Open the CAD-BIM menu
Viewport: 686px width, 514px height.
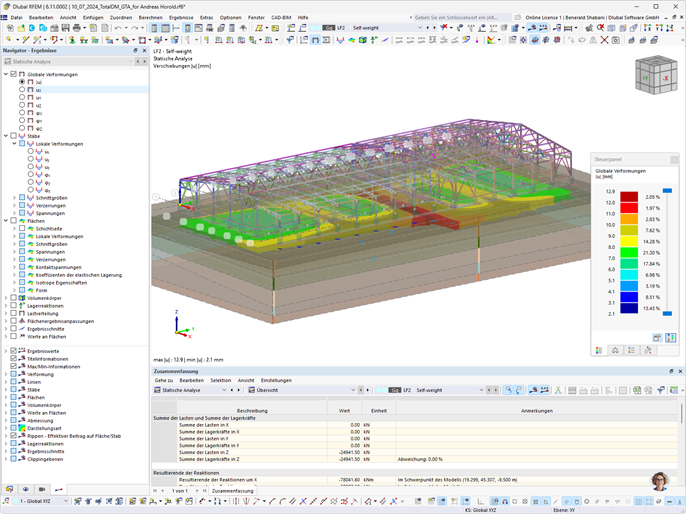click(281, 17)
